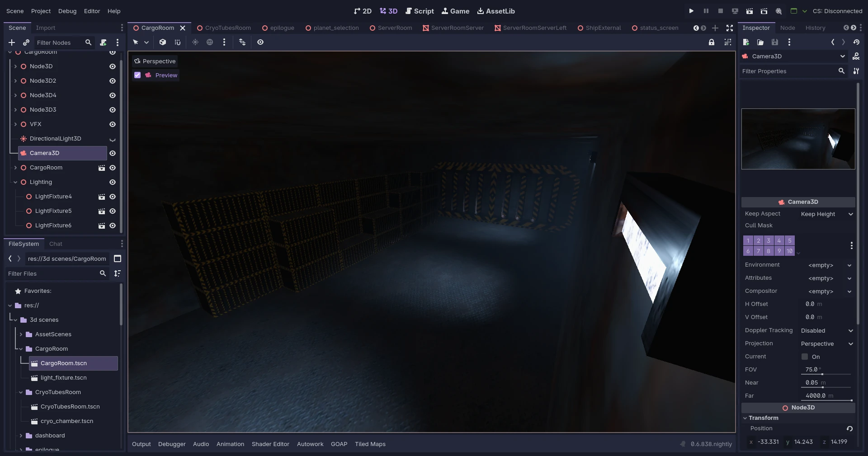Viewport: 868px width, 456px height.
Task: Open the AssetLib workspace
Action: pyautogui.click(x=496, y=11)
